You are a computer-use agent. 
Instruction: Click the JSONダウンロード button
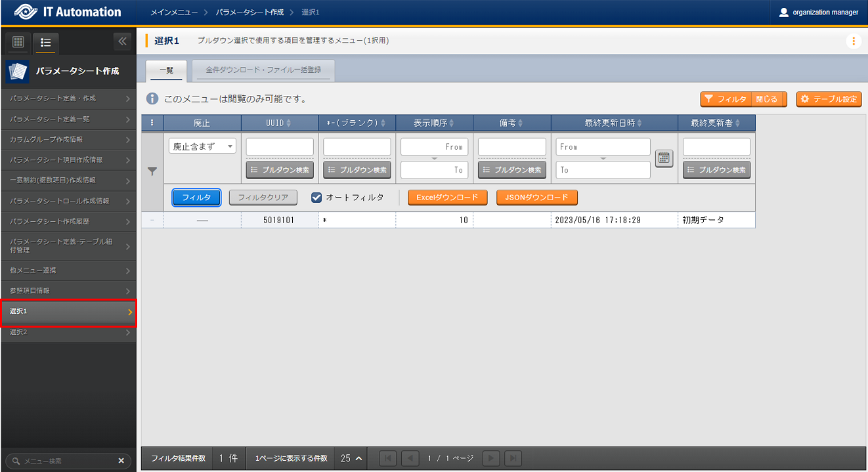click(x=536, y=198)
